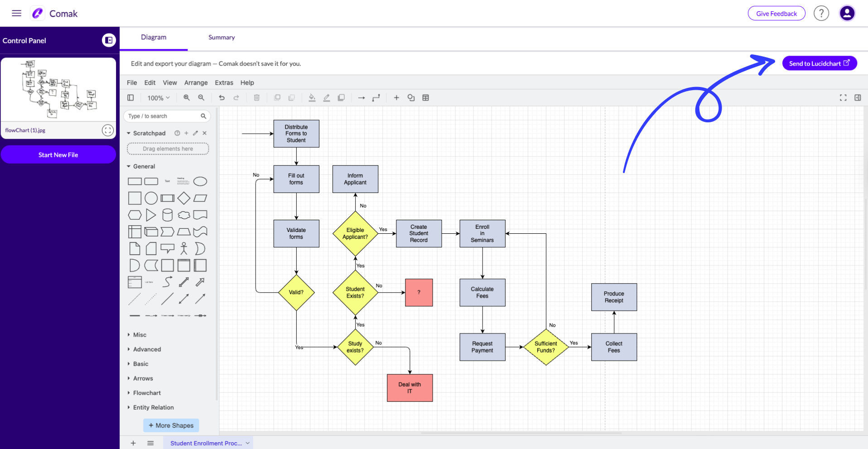The image size is (868, 449).
Task: Select the flowChart (1).jpg thumbnail
Action: [x=58, y=89]
